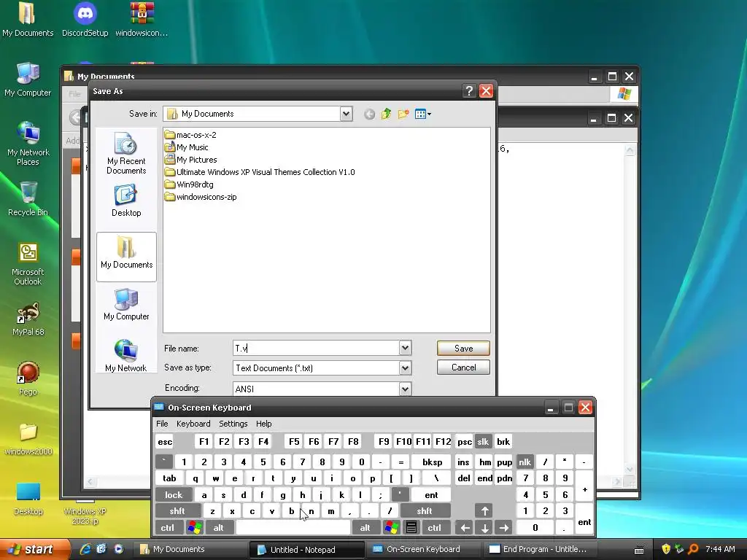The image size is (747, 560).
Task: Click the tab key on On-Screen Keyboard
Action: tap(169, 478)
